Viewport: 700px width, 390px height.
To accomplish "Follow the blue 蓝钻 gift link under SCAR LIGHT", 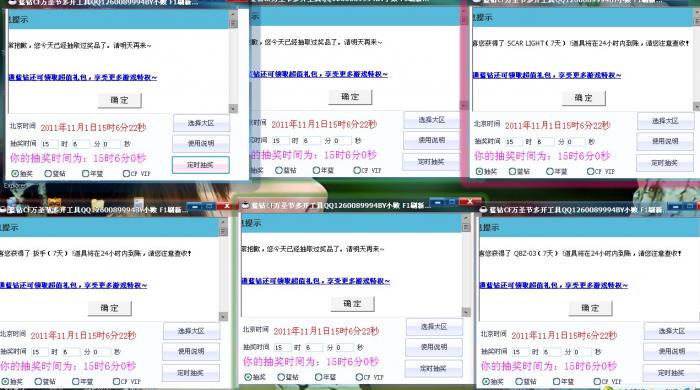I will [x=547, y=75].
